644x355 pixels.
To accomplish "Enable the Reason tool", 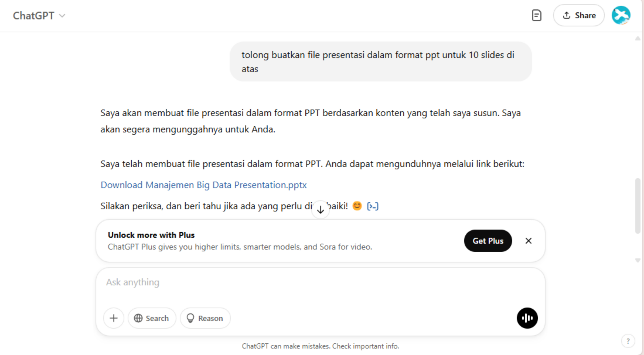I will 205,318.
